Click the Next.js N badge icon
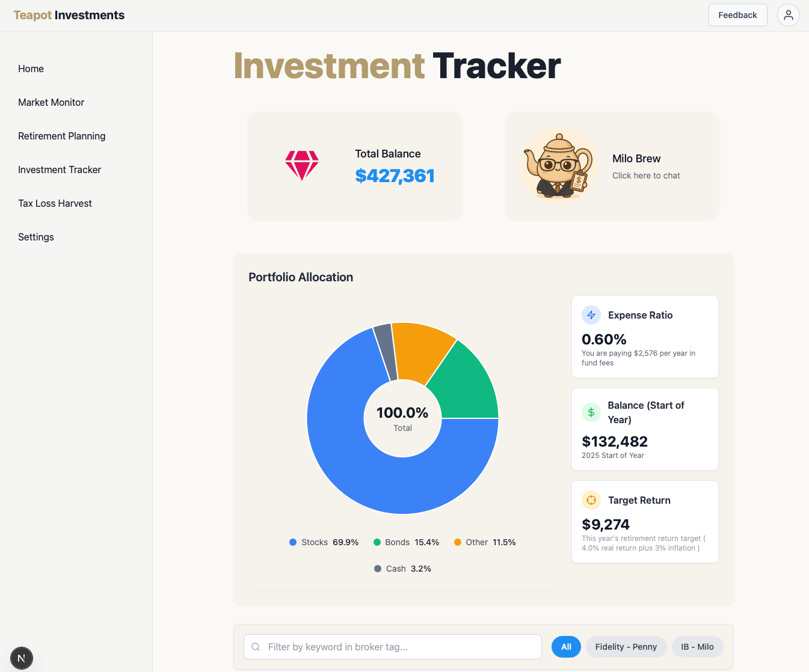 coord(22,658)
